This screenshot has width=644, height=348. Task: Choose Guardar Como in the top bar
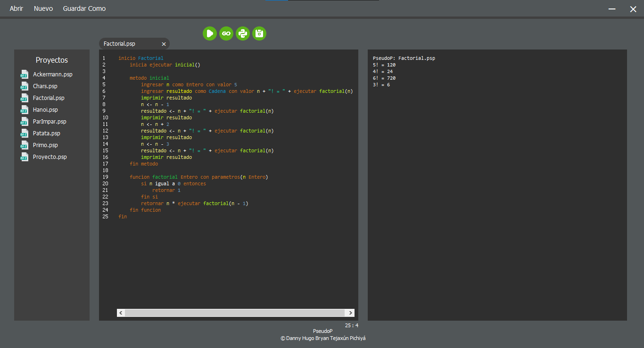pos(84,8)
